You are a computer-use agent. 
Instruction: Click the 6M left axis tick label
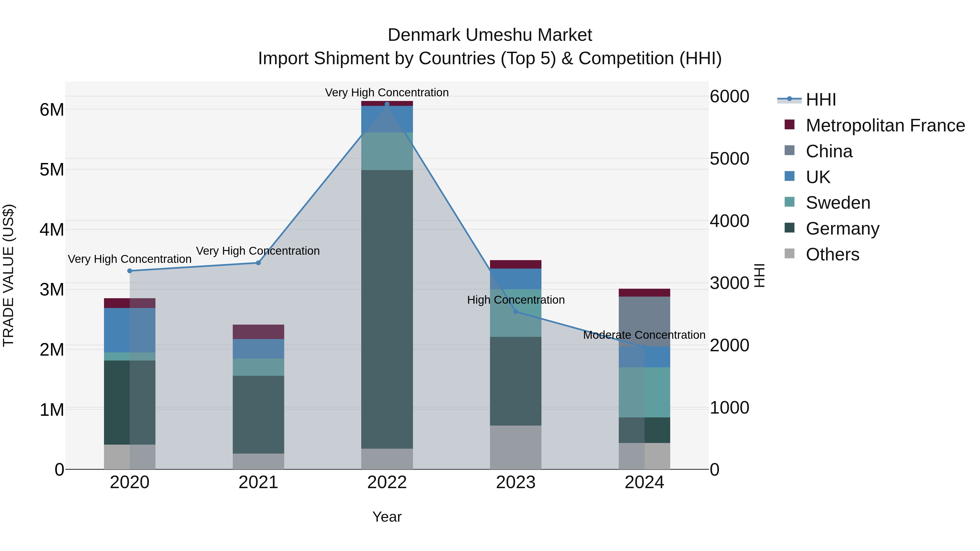pos(52,110)
